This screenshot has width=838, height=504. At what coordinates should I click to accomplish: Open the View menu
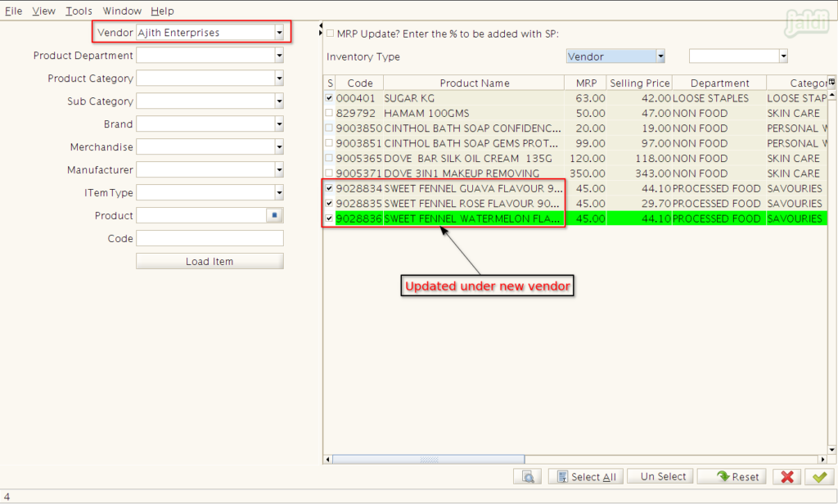click(x=44, y=11)
